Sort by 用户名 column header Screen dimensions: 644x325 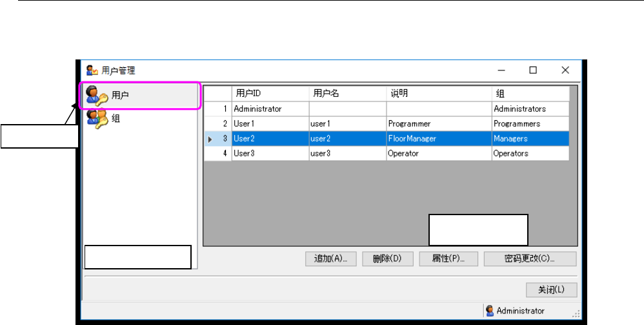[x=347, y=94]
